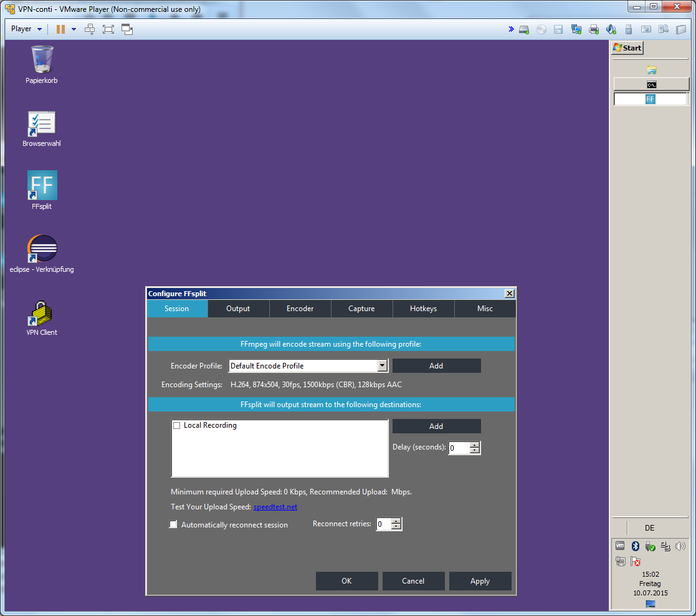696x616 pixels.
Task: Switch to the command prompt taskbar button
Action: 651,84
